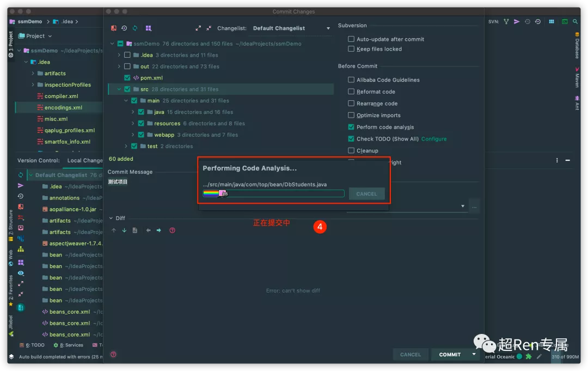Select encodings.xml in Project tree
The height and width of the screenshot is (371, 588).
63,107
